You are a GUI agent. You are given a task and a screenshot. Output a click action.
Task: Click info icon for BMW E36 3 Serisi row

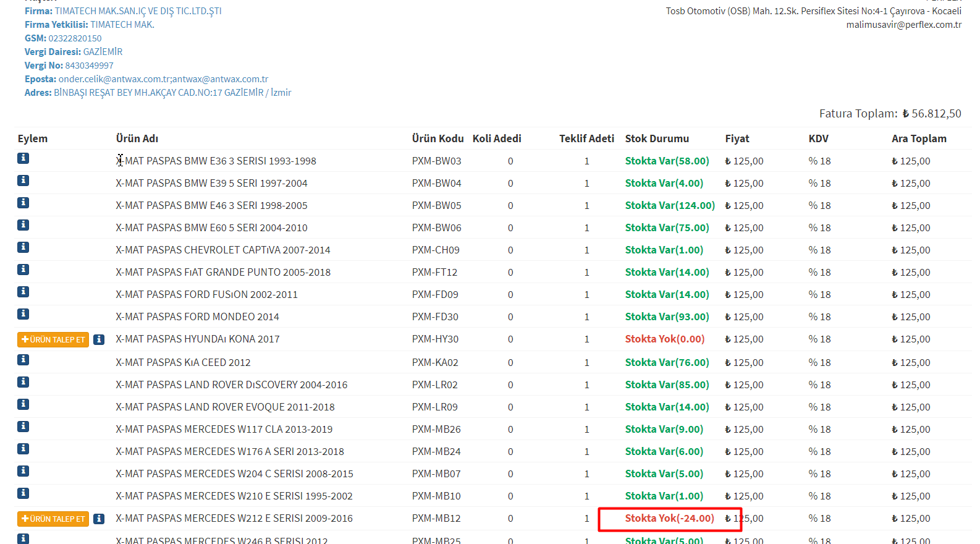coord(23,158)
